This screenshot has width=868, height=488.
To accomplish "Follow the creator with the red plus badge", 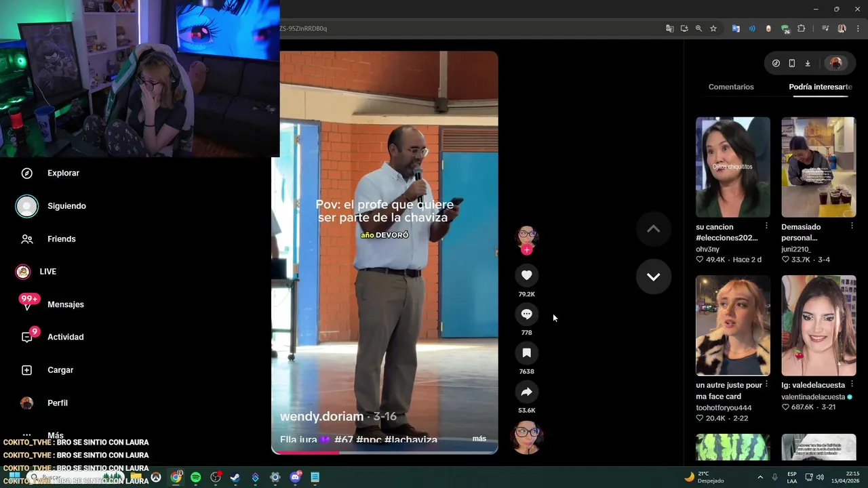I will [x=526, y=249].
